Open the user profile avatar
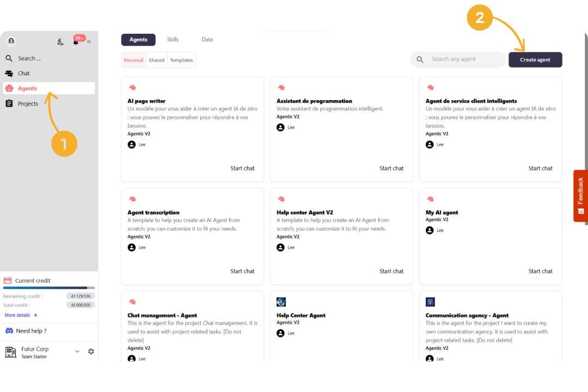 coord(11,41)
